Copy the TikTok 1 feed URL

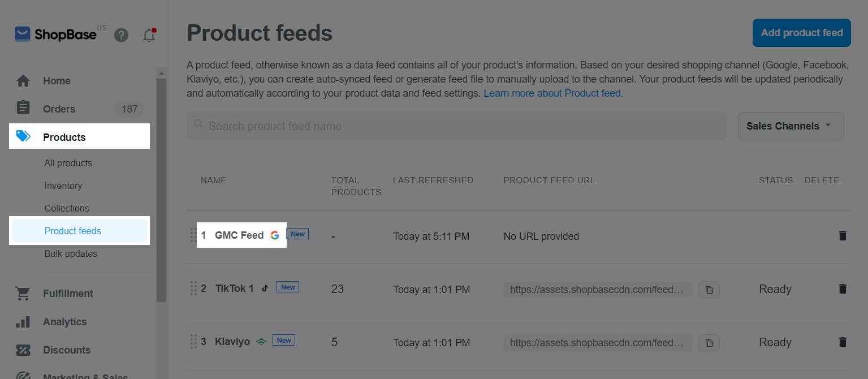tap(709, 290)
